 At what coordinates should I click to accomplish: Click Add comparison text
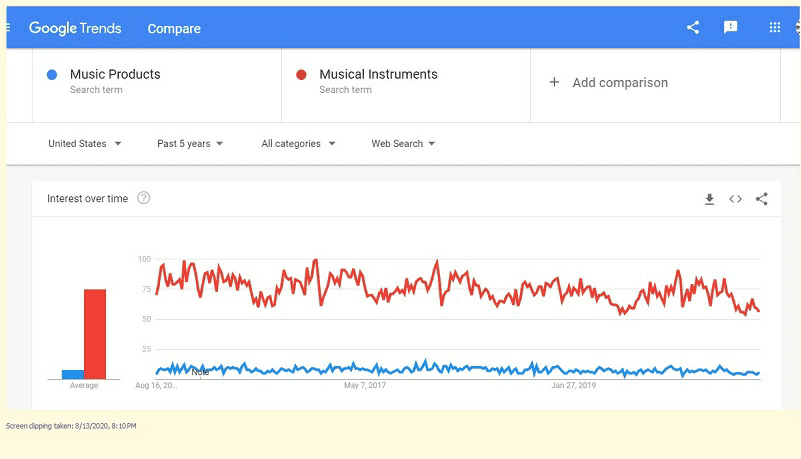(x=620, y=83)
